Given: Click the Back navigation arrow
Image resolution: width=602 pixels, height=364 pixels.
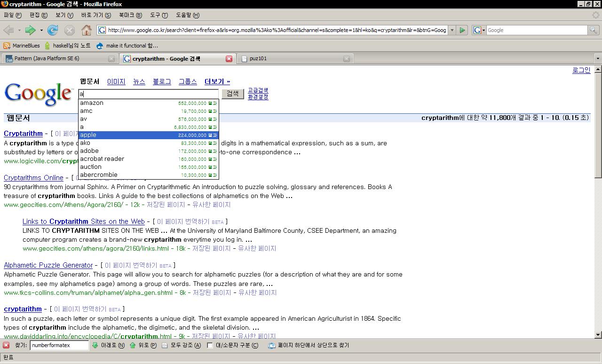Looking at the screenshot, I should pyautogui.click(x=8, y=30).
